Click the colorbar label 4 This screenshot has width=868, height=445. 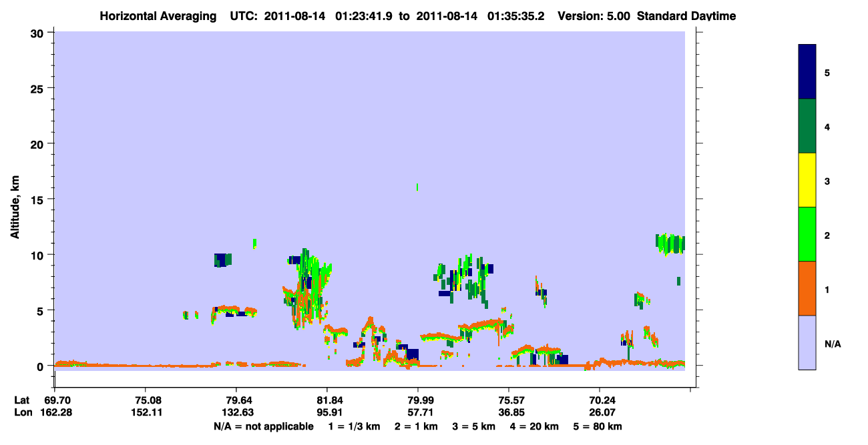(x=827, y=126)
